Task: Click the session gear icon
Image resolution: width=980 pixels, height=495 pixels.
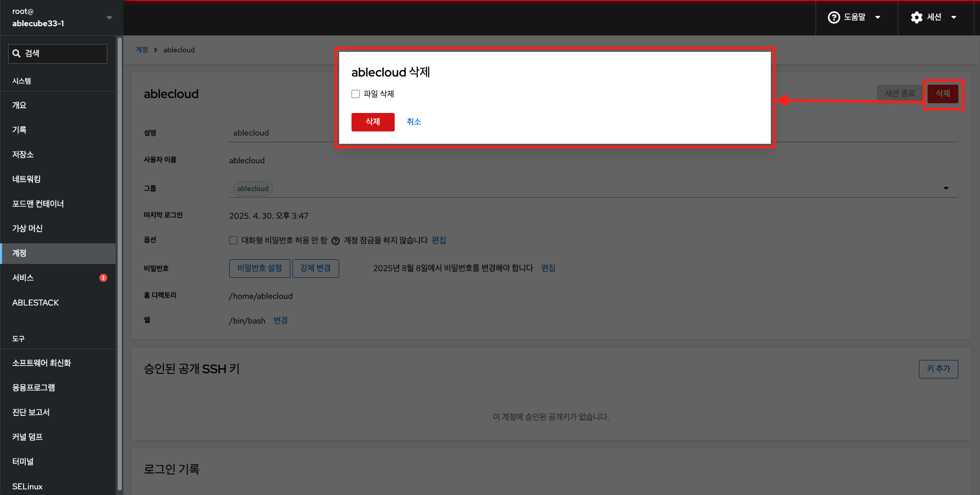Action: (x=916, y=17)
